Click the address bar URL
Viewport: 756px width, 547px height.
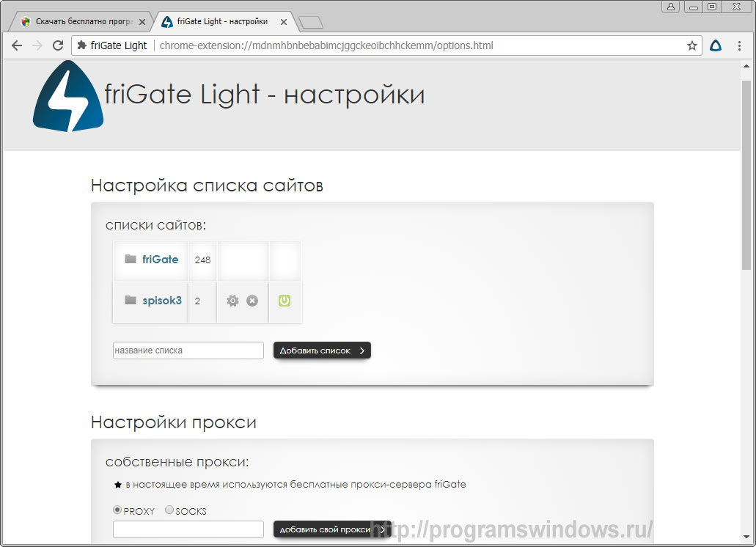click(x=326, y=45)
